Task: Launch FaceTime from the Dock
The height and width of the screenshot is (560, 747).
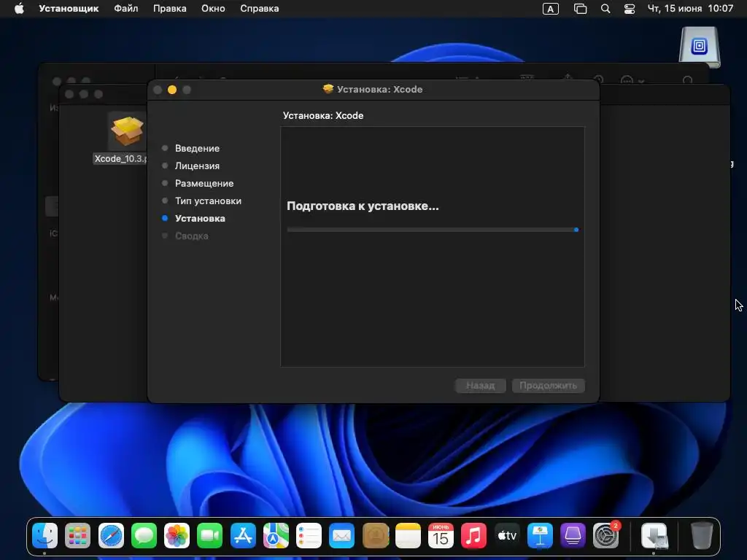Action: click(209, 536)
